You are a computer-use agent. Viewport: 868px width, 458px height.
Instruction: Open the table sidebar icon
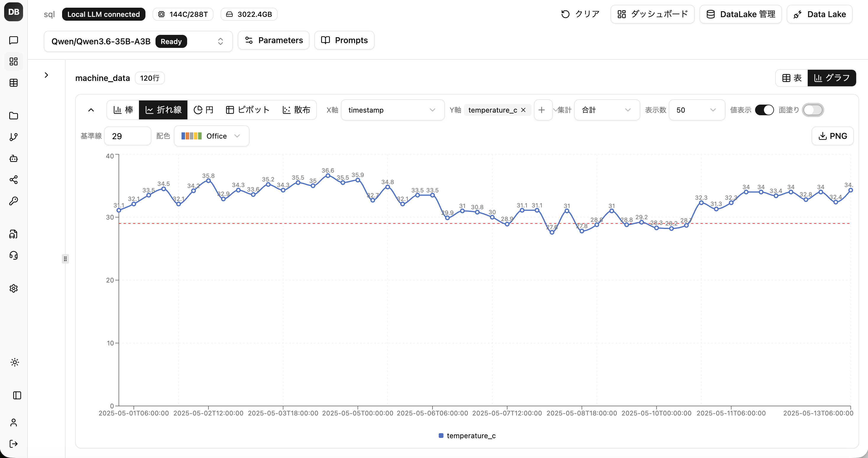(14, 82)
